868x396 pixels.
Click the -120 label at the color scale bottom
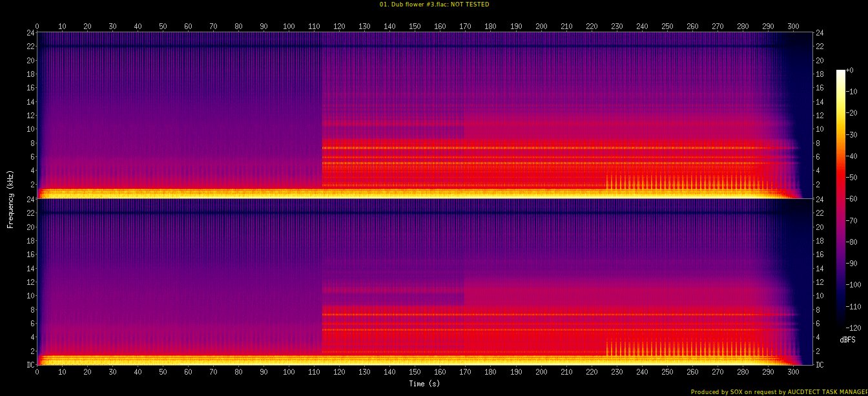tap(854, 328)
